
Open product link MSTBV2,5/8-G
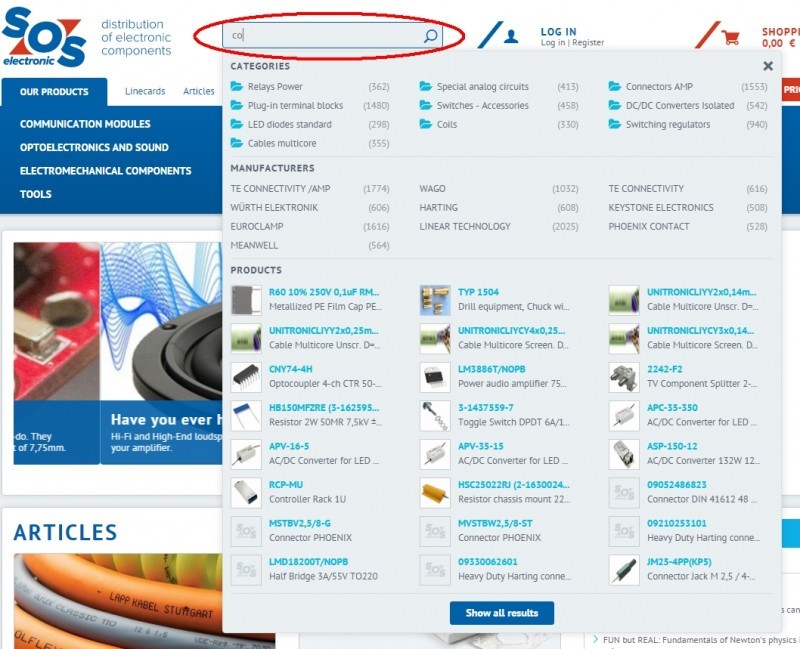(299, 523)
